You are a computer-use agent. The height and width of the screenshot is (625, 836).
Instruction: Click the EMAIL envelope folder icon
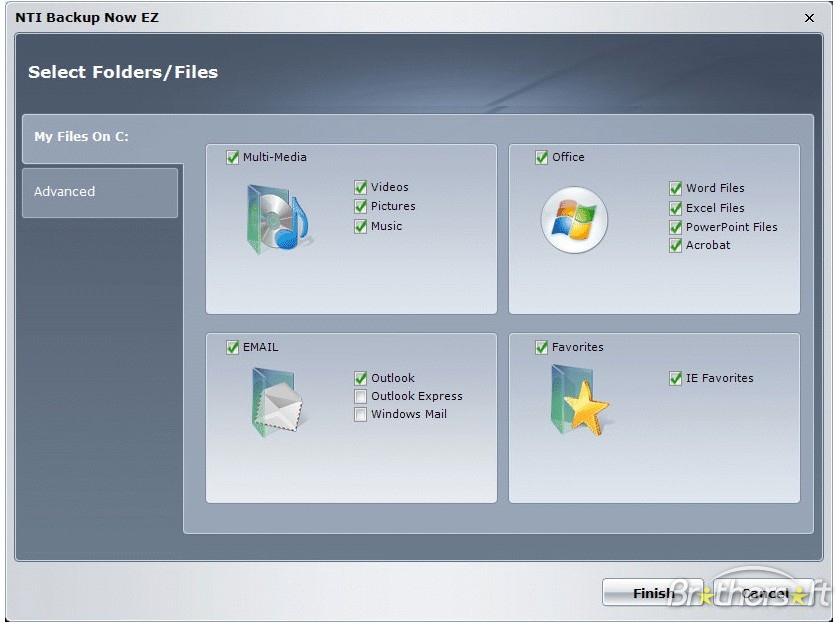pos(277,403)
